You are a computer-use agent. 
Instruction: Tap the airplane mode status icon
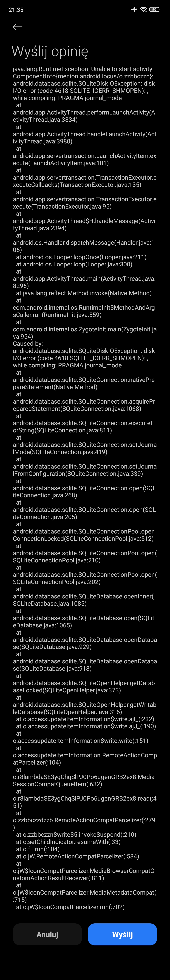coord(134,9)
